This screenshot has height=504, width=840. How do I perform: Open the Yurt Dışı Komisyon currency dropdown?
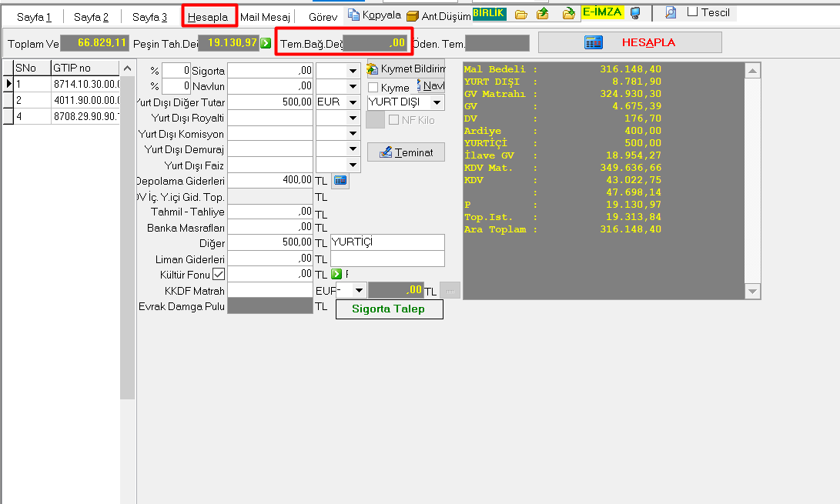[353, 134]
